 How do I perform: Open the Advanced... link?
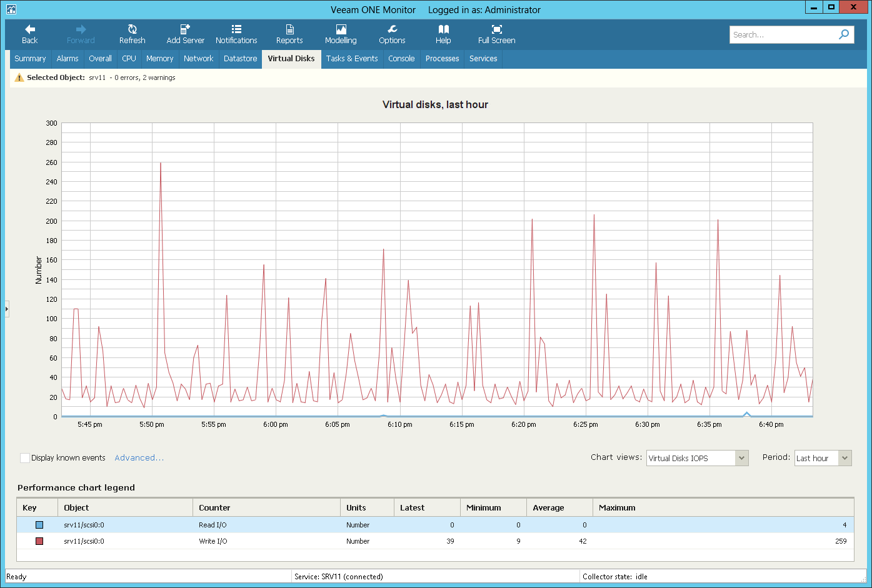(139, 458)
